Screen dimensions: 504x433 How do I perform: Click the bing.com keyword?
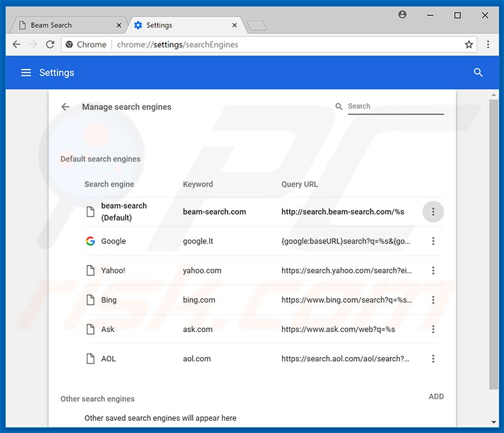tap(199, 300)
